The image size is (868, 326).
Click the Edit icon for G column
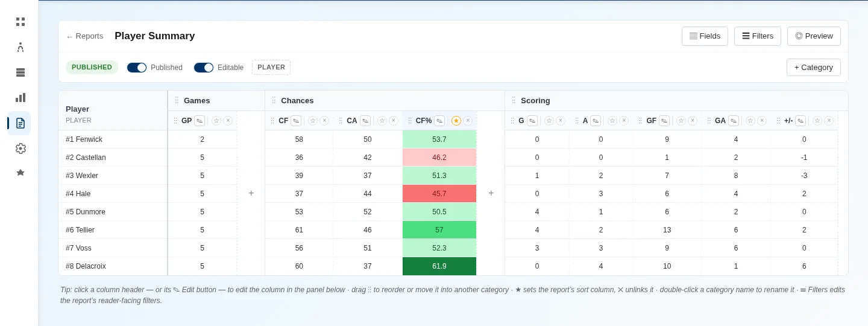tap(532, 121)
